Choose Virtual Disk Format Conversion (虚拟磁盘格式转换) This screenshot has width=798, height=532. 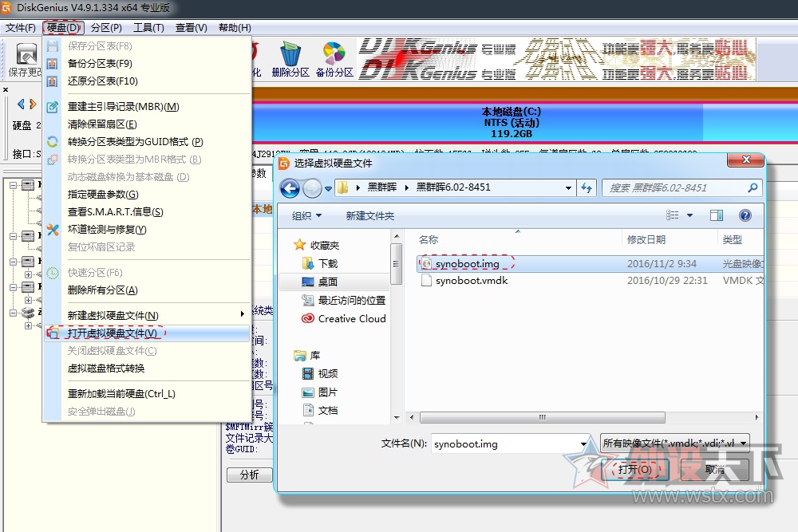pos(147,368)
